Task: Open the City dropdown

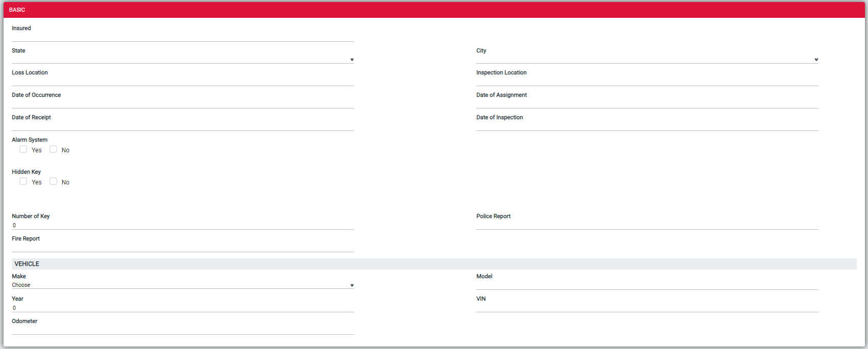Action: coord(647,59)
